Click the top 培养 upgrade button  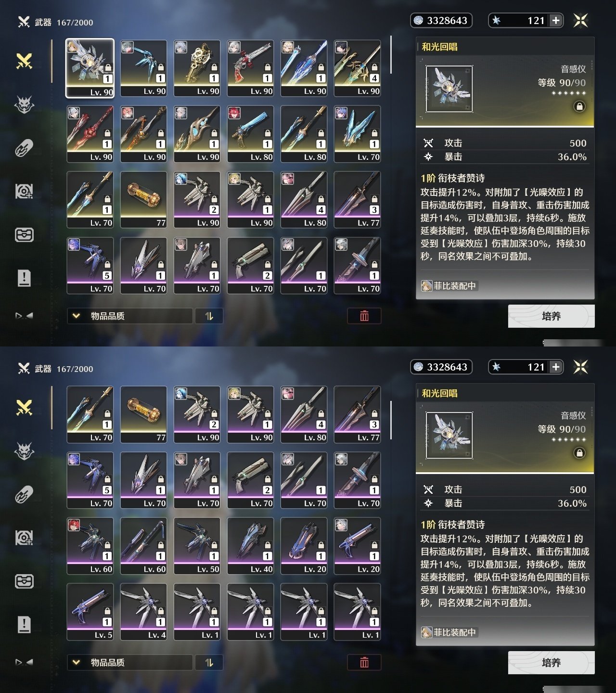click(x=551, y=316)
